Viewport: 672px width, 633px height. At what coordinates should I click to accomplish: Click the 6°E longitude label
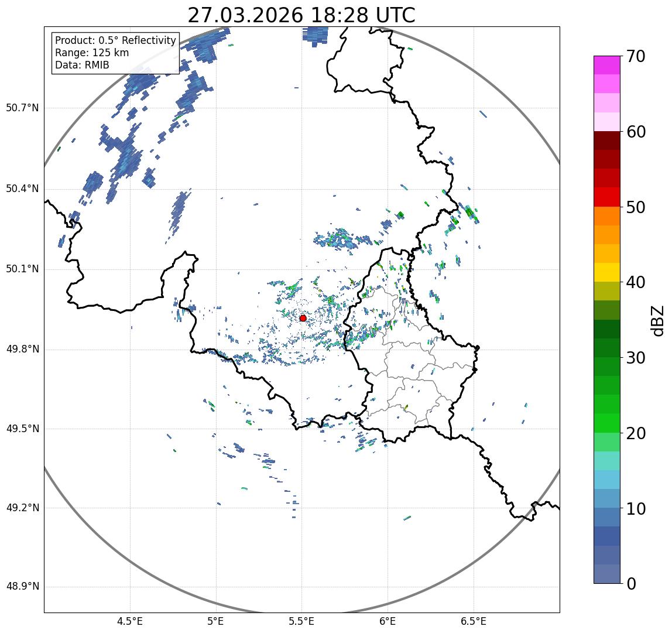tap(388, 621)
